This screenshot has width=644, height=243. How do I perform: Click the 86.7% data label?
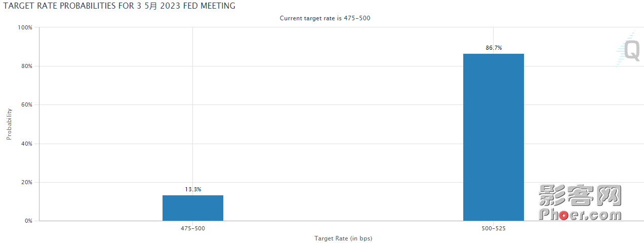pyautogui.click(x=494, y=48)
